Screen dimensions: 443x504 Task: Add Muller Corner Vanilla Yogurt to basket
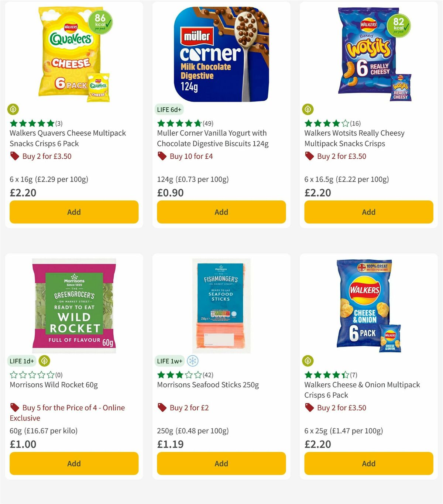(221, 212)
